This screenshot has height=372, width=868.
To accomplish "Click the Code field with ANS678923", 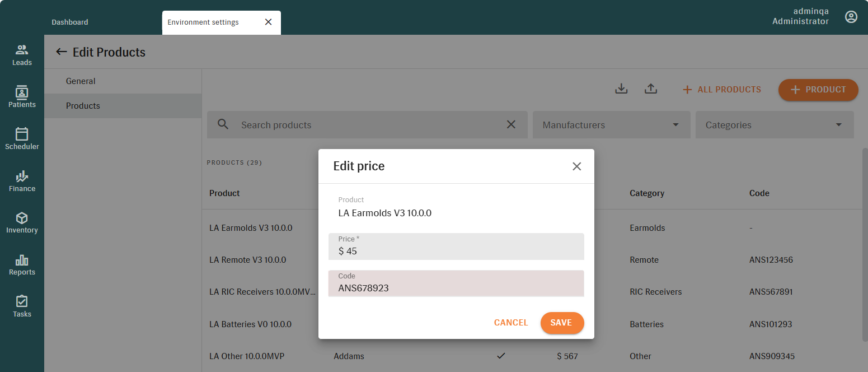I will (x=456, y=288).
